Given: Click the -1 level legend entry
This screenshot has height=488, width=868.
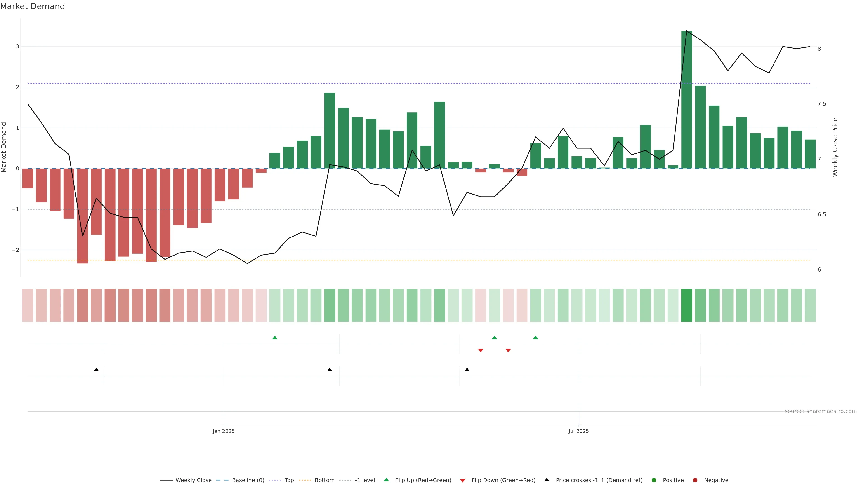Looking at the screenshot, I should coord(365,480).
